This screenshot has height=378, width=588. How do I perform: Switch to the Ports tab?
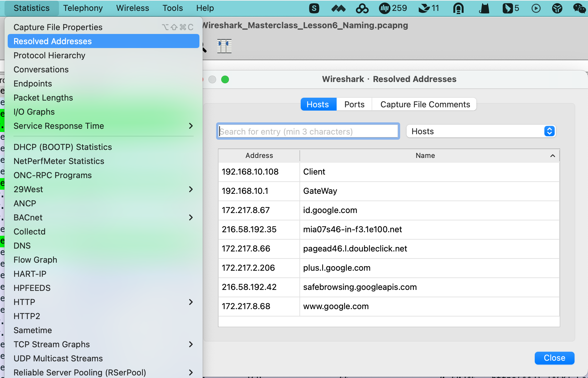354,104
